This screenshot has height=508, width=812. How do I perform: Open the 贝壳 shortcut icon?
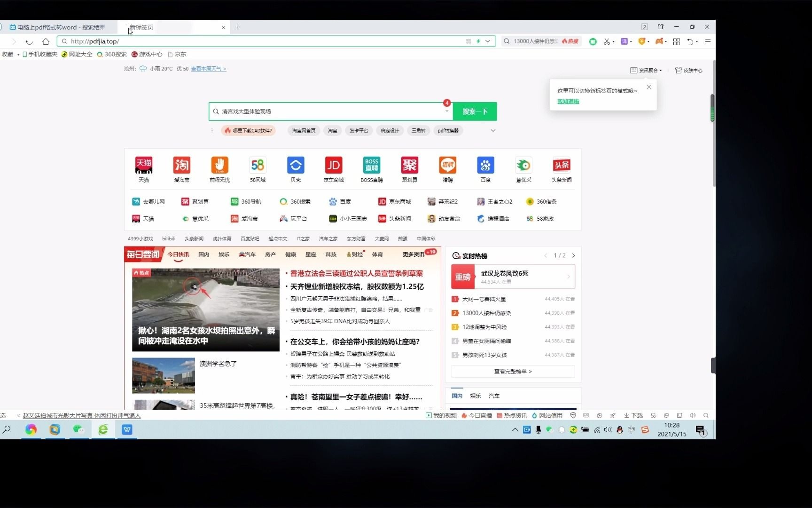pos(296,166)
